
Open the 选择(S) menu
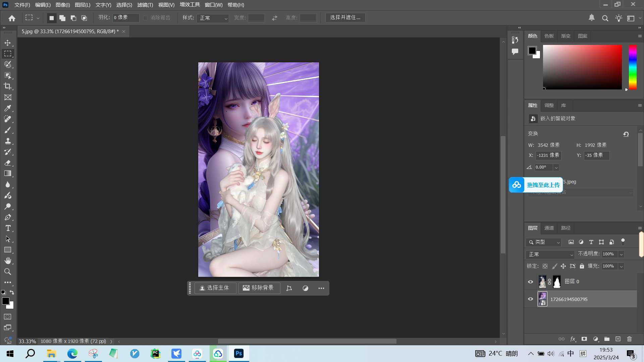124,5
